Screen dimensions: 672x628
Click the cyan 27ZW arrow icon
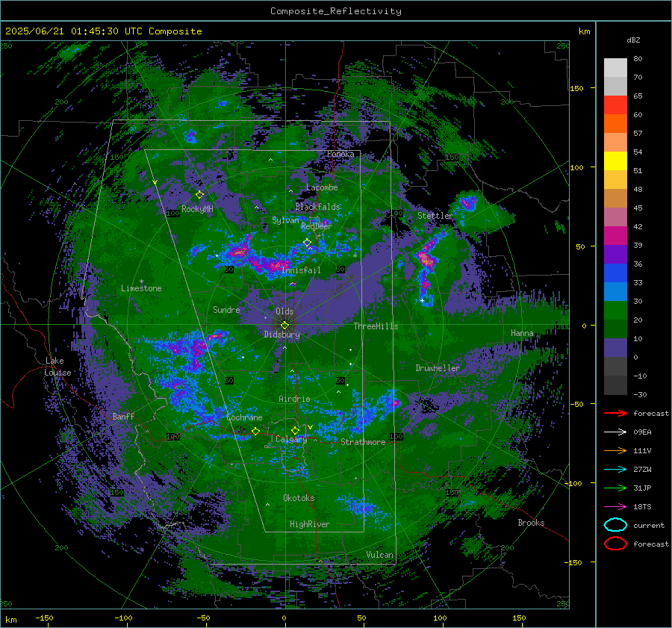615,469
